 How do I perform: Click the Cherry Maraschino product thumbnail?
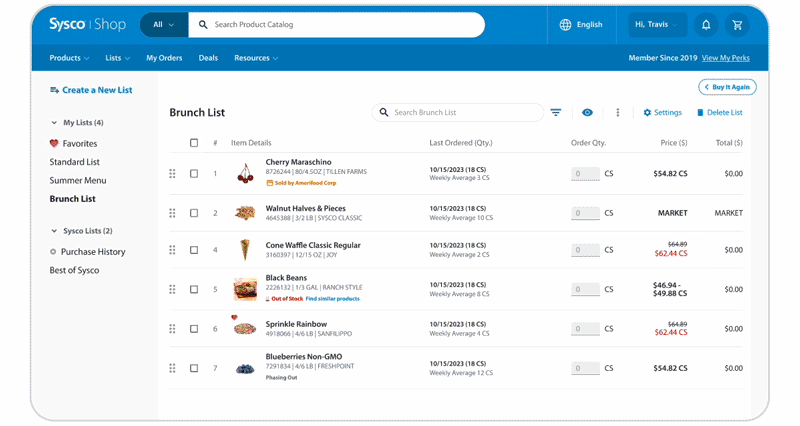click(245, 173)
